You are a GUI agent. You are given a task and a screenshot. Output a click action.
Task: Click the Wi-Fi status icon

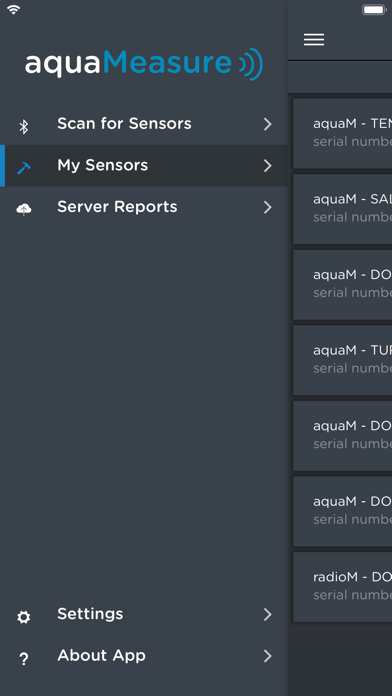(x=14, y=9)
